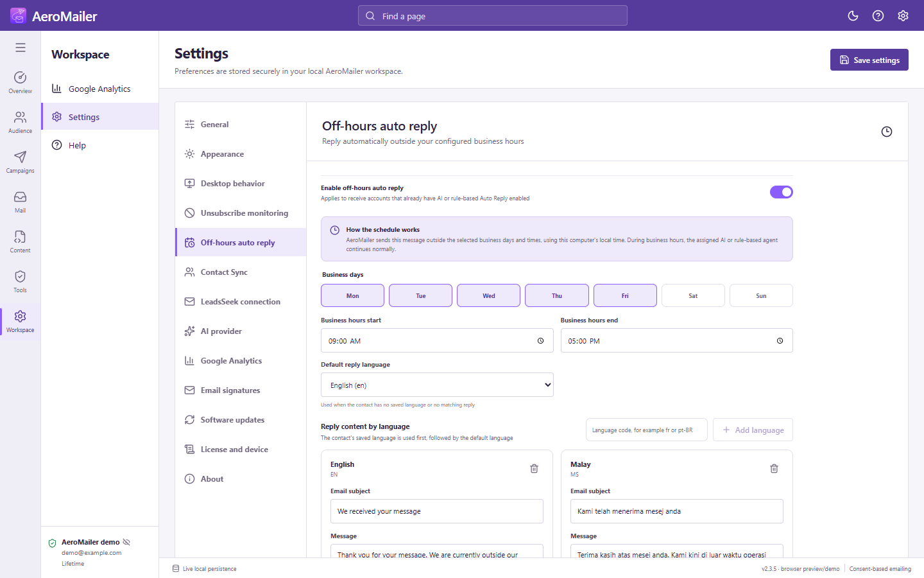This screenshot has height=578, width=924.
Task: Open help question mark icon in header
Action: coord(878,16)
